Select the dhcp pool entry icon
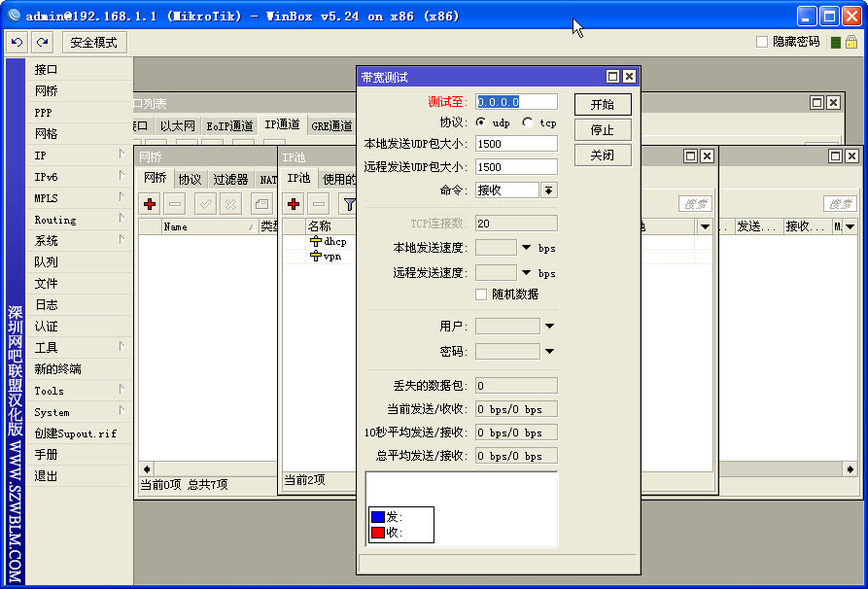 pos(317,241)
